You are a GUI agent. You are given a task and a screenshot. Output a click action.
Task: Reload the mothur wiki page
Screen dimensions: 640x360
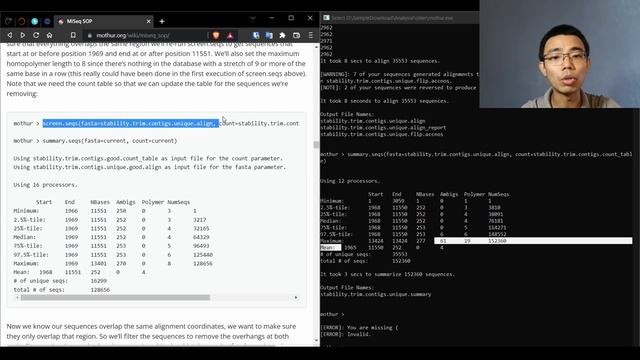36,36
